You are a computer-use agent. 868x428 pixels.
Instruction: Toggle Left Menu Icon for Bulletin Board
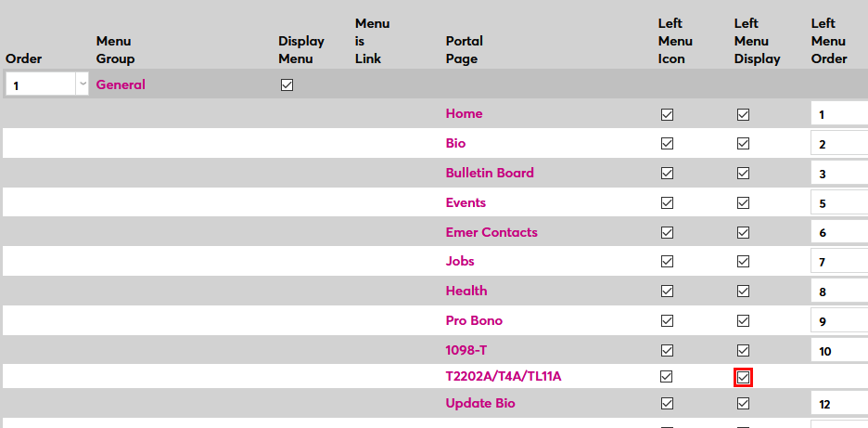tap(667, 173)
